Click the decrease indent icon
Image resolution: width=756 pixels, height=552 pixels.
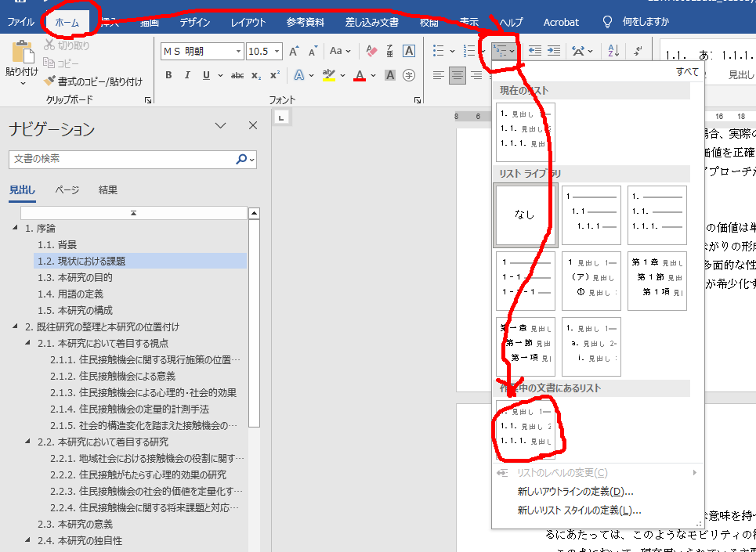click(535, 52)
